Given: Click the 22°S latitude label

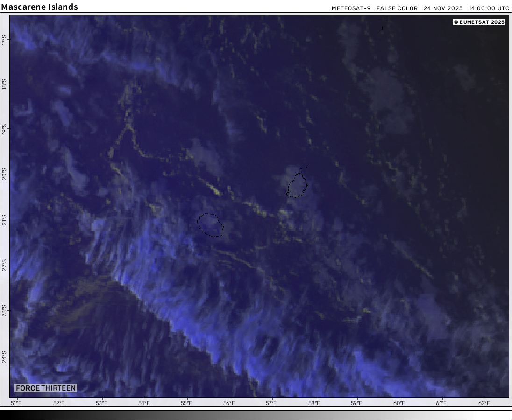Looking at the screenshot, I should pos(4,264).
